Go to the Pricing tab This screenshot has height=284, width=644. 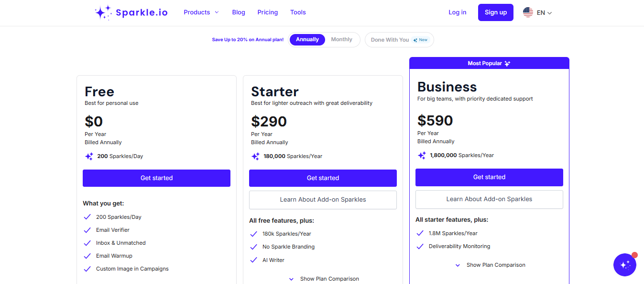point(267,12)
